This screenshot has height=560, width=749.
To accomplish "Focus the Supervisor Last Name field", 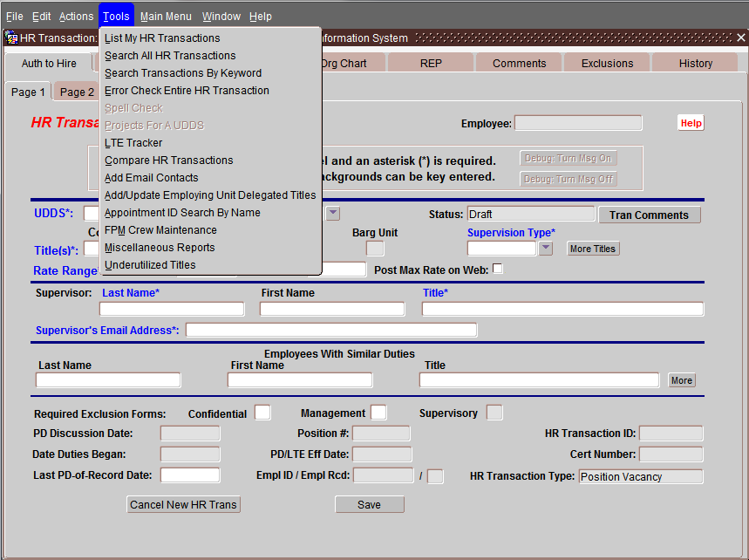I will [172, 309].
